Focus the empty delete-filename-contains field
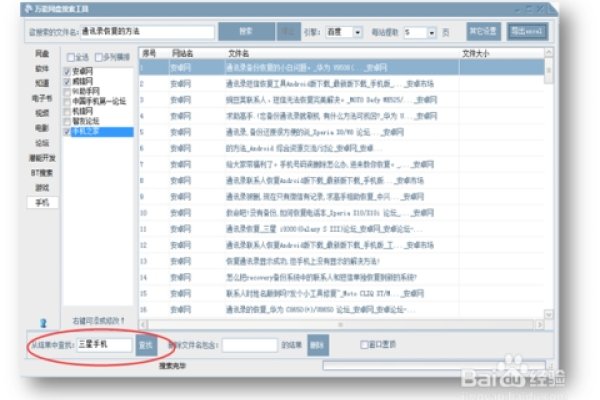The height and width of the screenshot is (400, 600). point(249,345)
